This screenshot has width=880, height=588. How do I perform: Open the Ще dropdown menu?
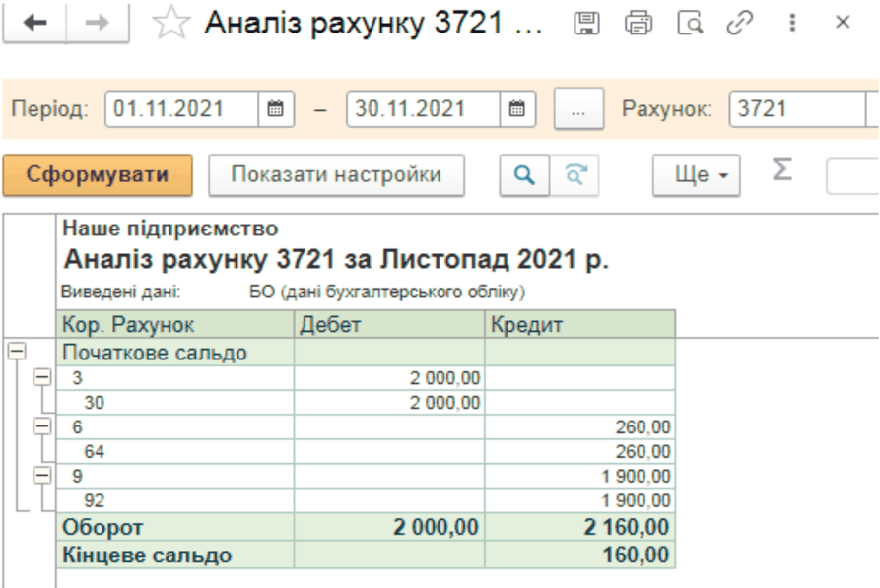(696, 175)
